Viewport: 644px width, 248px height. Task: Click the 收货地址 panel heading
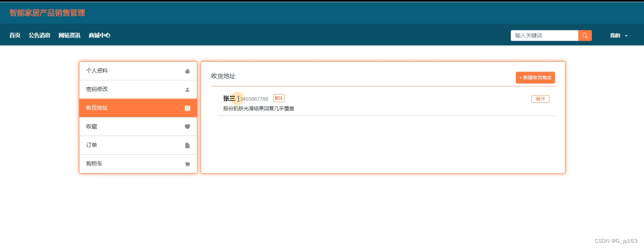223,76
